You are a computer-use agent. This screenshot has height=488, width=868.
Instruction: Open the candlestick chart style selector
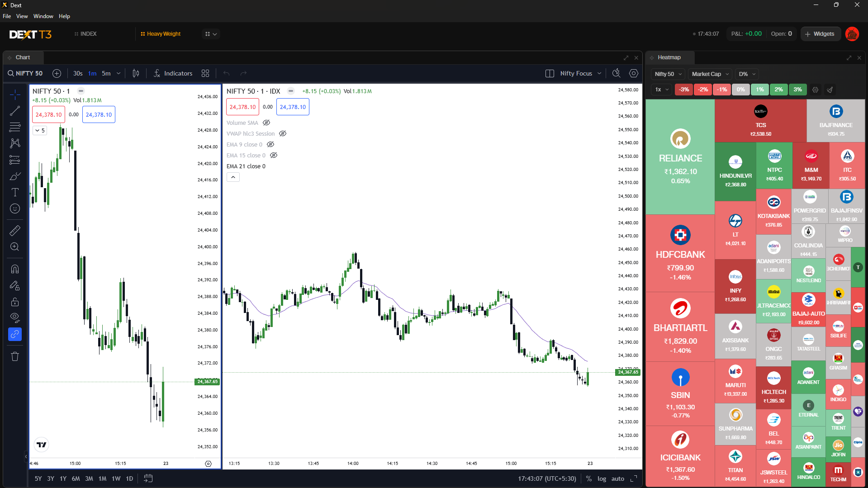coord(136,73)
